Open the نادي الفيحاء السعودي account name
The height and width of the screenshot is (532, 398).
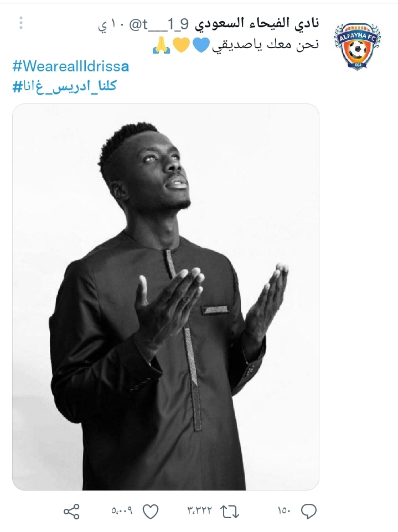pyautogui.click(x=257, y=23)
